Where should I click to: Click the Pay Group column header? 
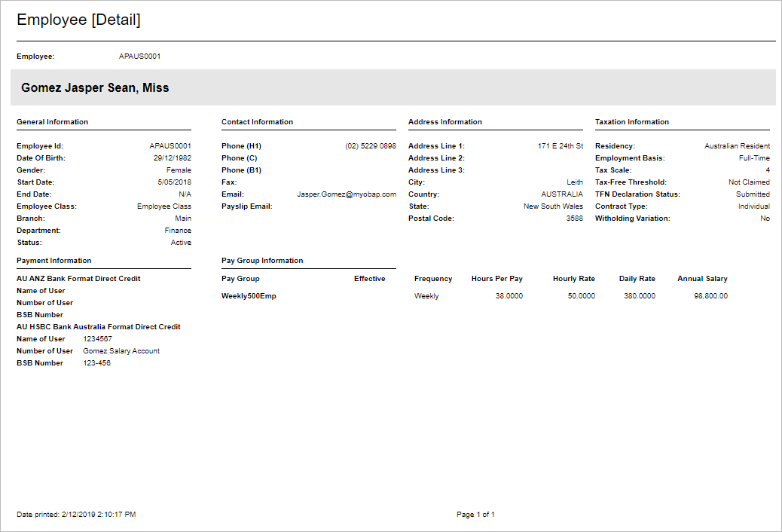pos(240,279)
